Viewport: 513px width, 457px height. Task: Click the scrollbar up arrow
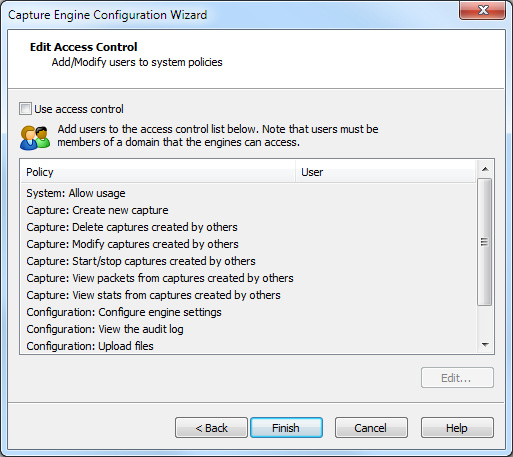coord(485,169)
